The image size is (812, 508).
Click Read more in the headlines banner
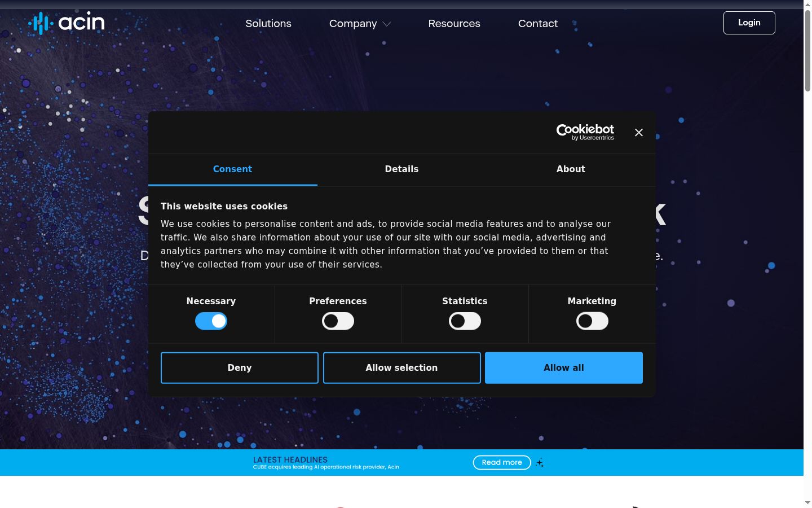[502, 462]
